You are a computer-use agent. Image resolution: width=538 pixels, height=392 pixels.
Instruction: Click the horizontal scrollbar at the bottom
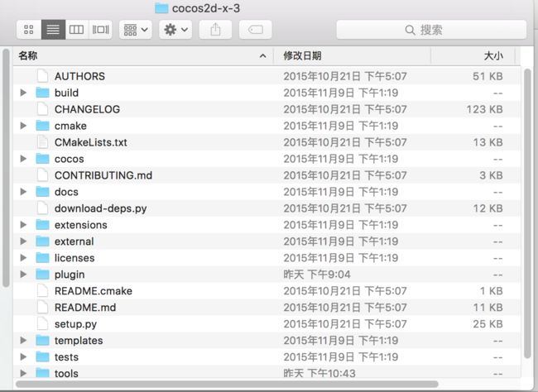click(x=227, y=384)
